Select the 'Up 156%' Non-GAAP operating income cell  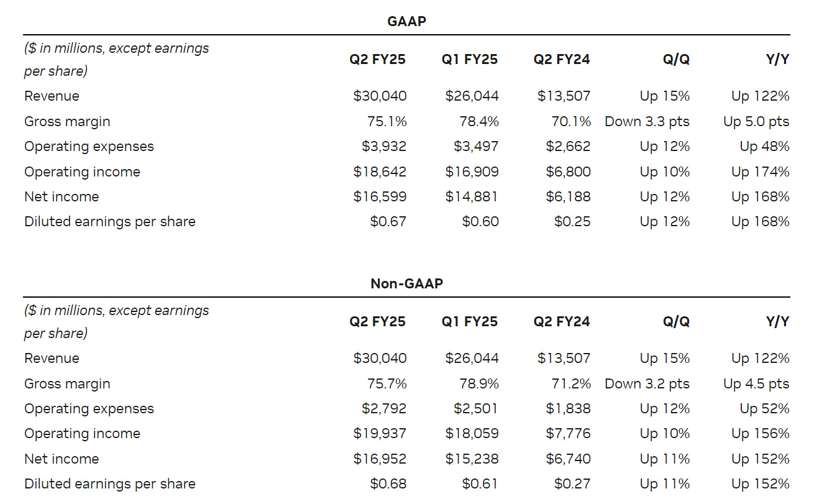pos(760,434)
